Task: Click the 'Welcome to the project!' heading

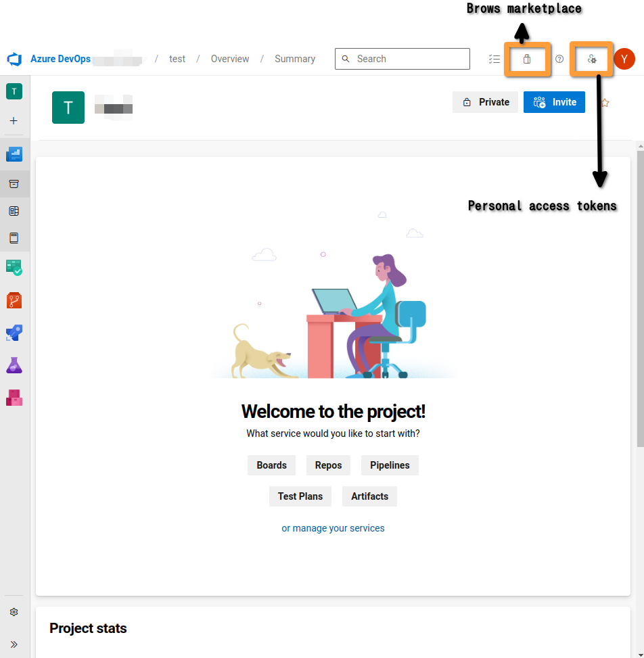Action: point(333,411)
